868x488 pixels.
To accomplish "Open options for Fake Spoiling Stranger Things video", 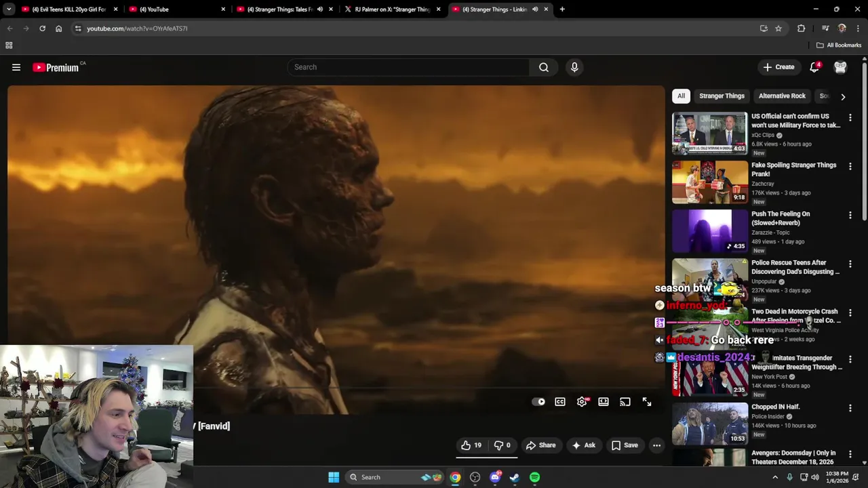I will coord(850,166).
